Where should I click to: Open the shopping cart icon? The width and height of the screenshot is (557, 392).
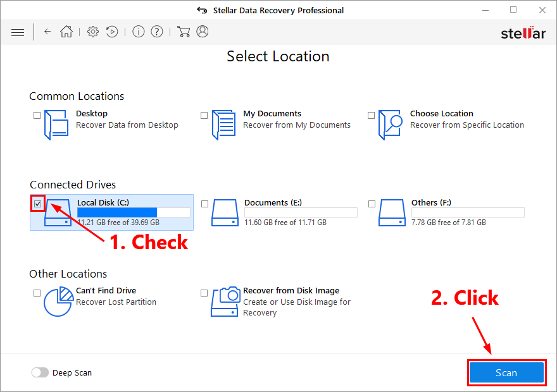(184, 32)
